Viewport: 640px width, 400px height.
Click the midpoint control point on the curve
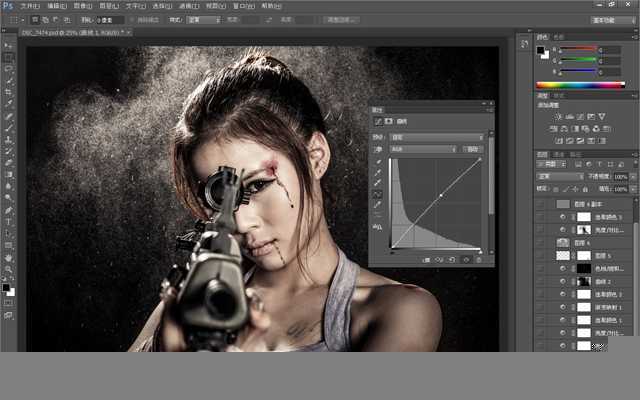[441, 196]
